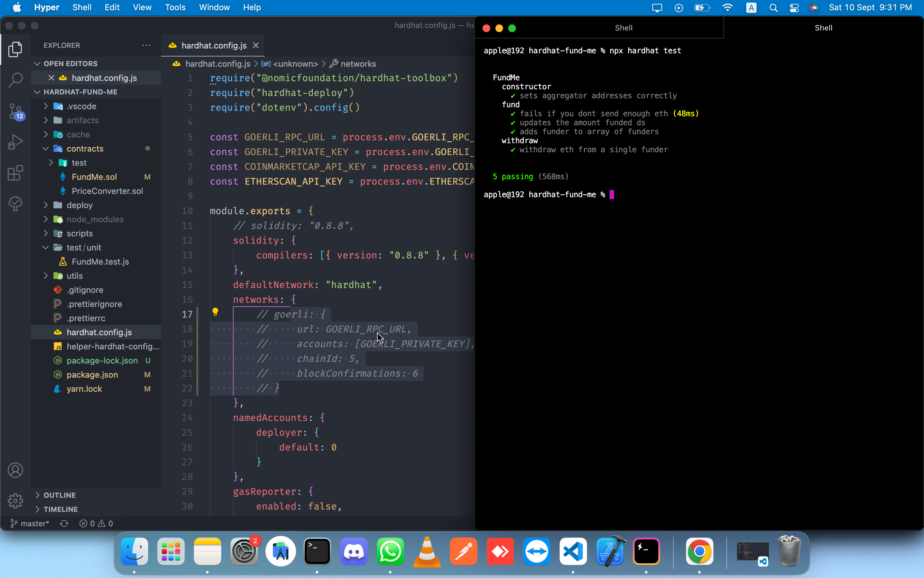Open the Search view in activity bar
Image resolution: width=924 pixels, height=578 pixels.
[x=15, y=80]
